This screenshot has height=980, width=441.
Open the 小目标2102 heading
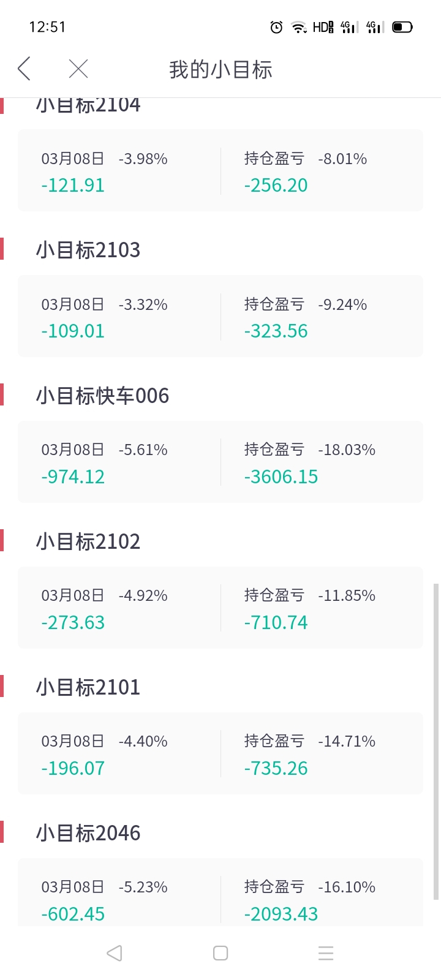(x=88, y=541)
